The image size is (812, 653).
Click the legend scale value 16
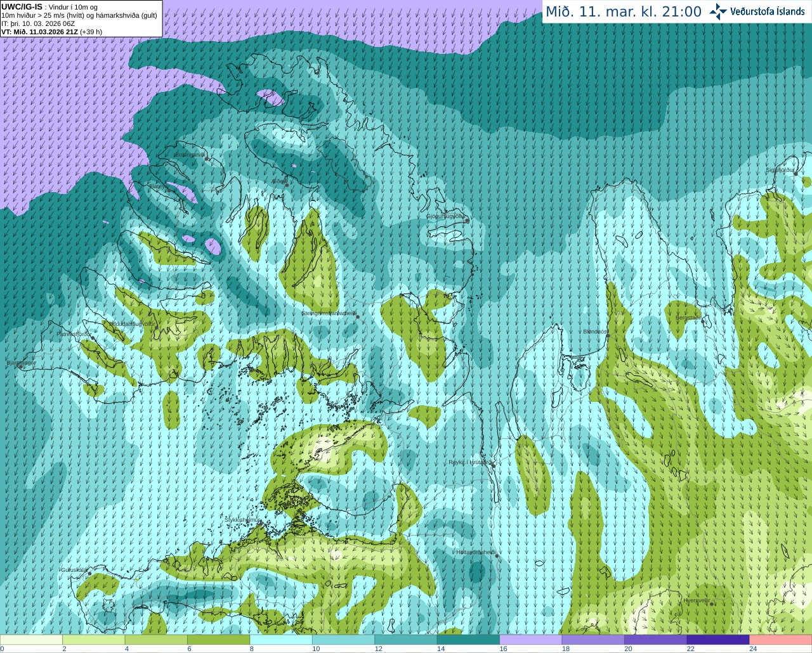(x=504, y=649)
